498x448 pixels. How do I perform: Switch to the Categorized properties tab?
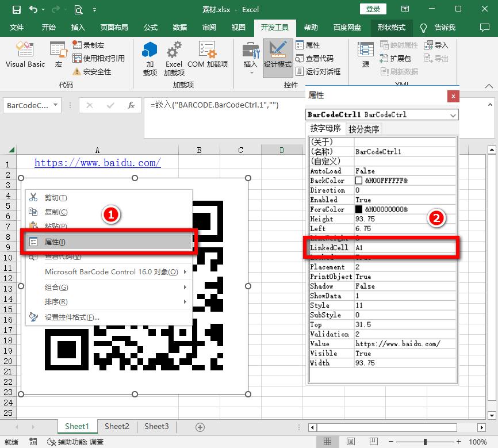coord(363,129)
